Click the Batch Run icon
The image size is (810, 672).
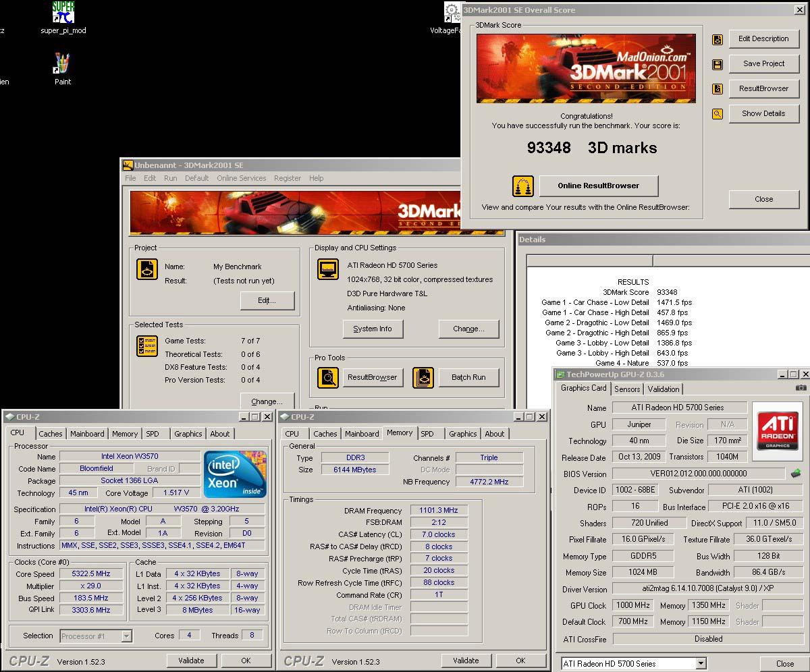(x=423, y=377)
